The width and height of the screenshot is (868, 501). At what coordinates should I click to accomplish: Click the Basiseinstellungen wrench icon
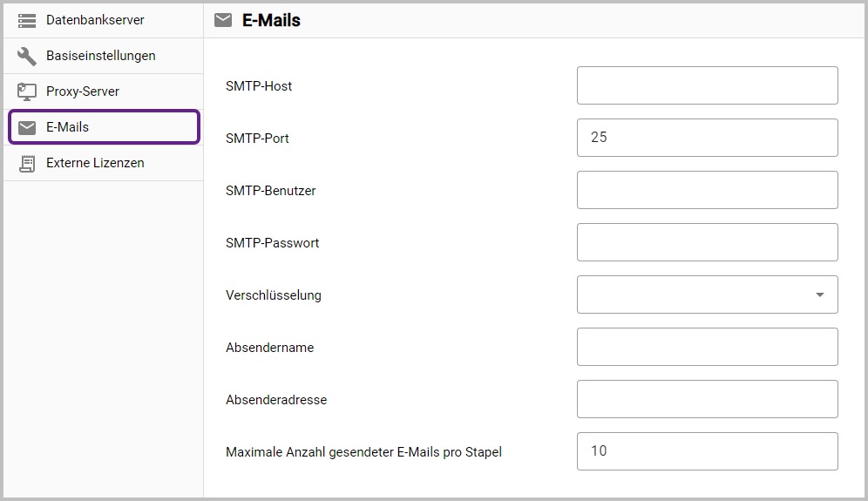pos(27,56)
